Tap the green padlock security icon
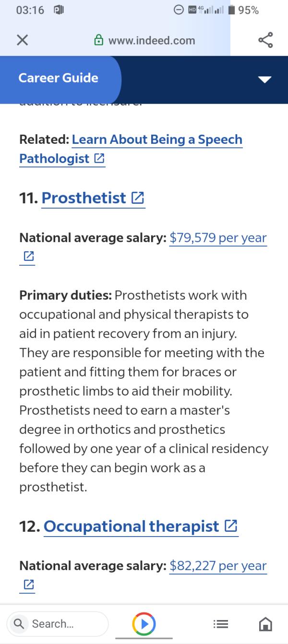Screen dimensions: 288x644 (x=98, y=40)
